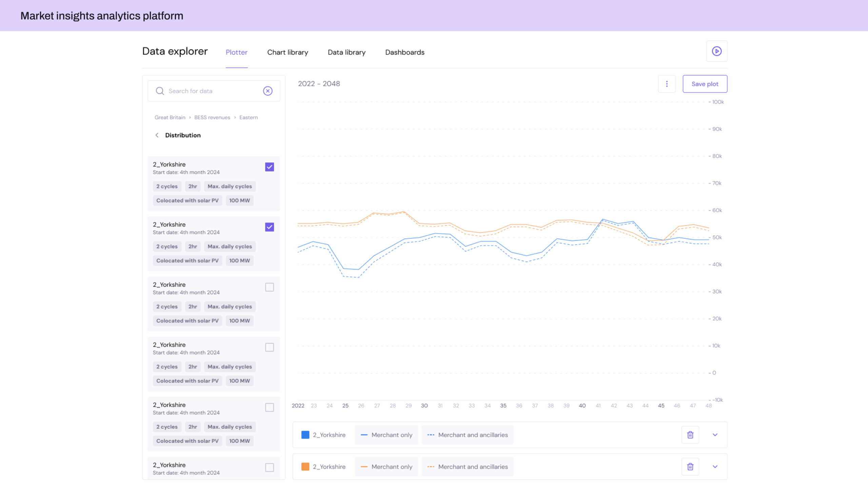Click the play tutorial icon button

tap(716, 51)
